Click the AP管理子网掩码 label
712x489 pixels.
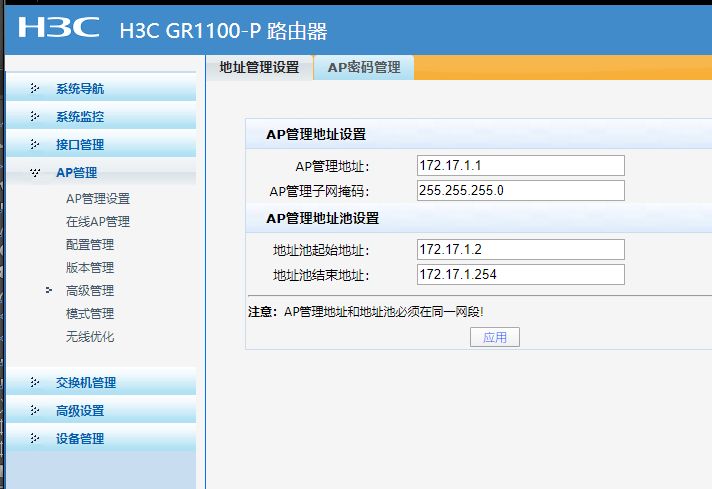319,191
